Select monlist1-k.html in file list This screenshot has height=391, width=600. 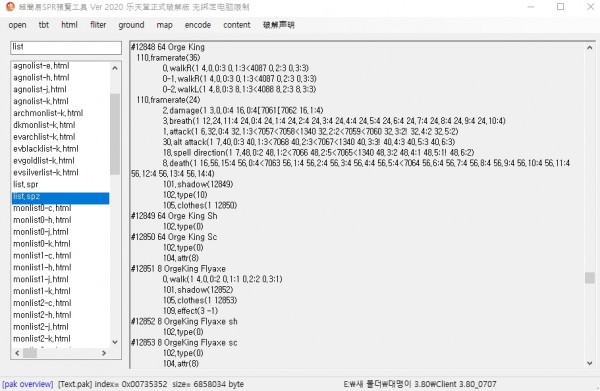click(42, 292)
